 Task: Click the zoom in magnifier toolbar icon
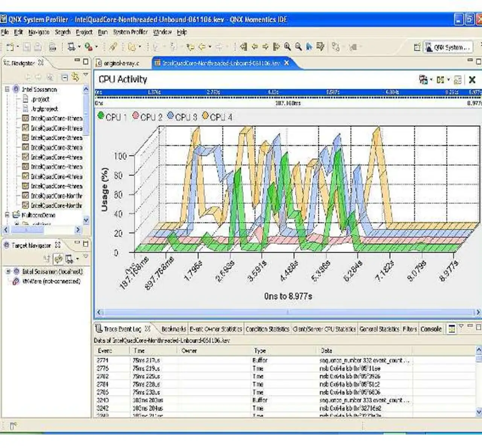(x=288, y=47)
